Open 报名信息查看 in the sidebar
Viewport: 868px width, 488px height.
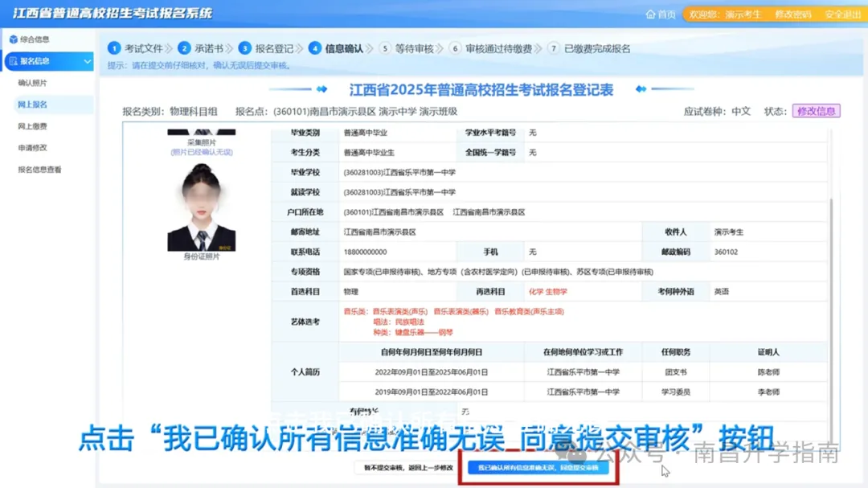click(x=39, y=170)
